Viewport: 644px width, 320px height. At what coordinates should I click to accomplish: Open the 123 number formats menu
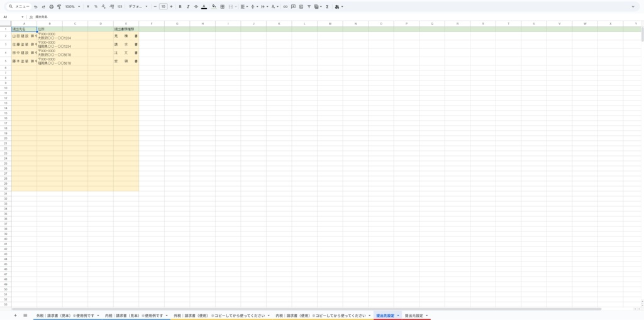pyautogui.click(x=119, y=6)
